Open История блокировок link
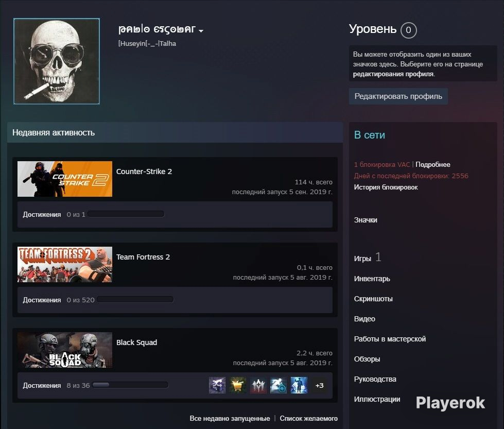This screenshot has width=504, height=429. pyautogui.click(x=386, y=187)
